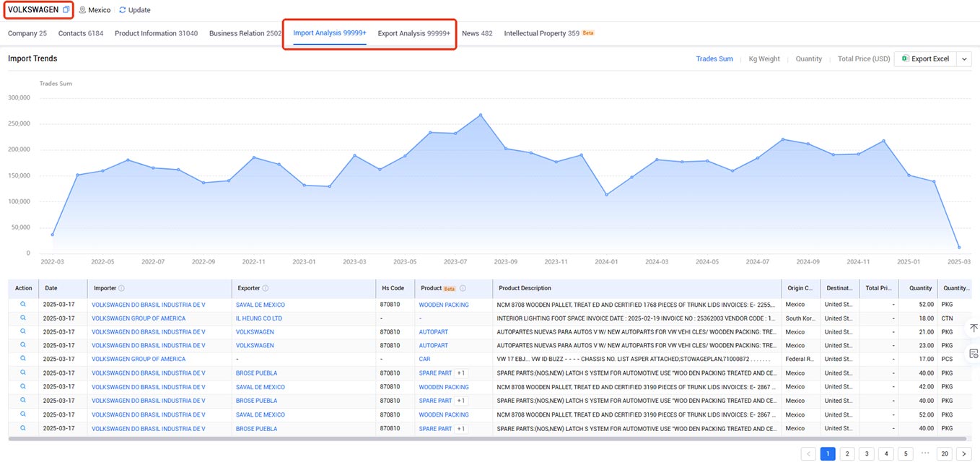Click Importer column info icon
The height and width of the screenshot is (465, 980).
[121, 288]
